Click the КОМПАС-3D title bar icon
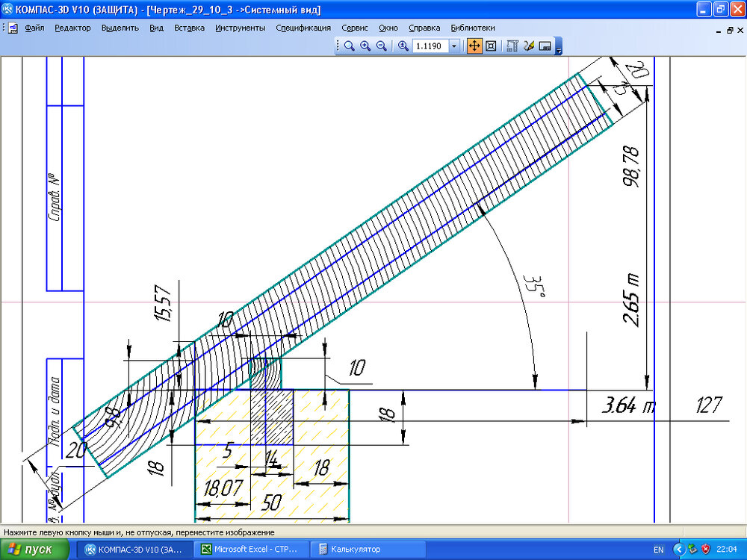Image resolution: width=747 pixels, height=560 pixels. click(x=7, y=10)
